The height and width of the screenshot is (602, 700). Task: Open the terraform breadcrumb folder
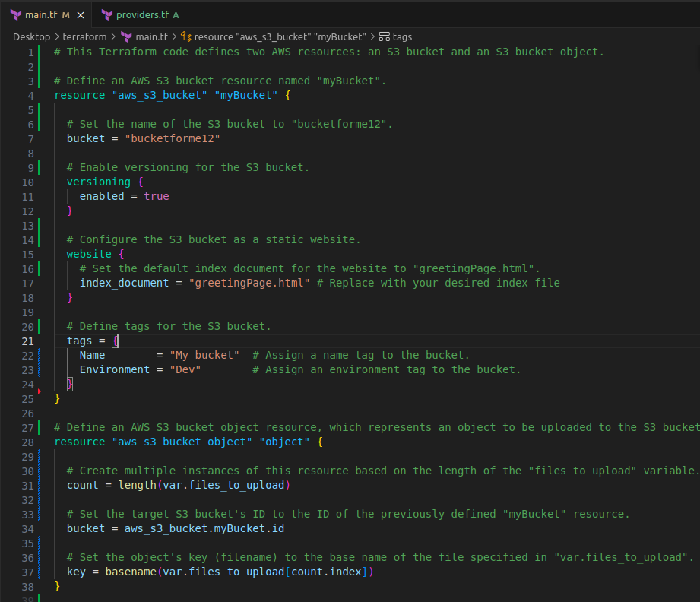[84, 36]
